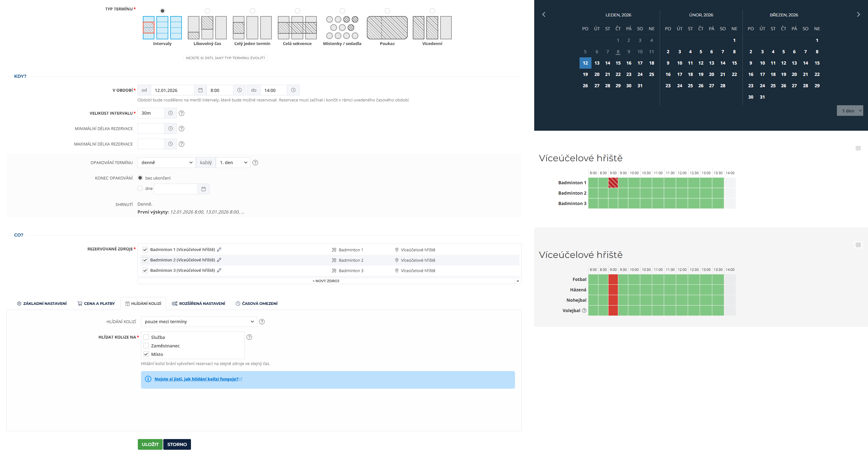Viewport: 868px width, 457px height.
Task: Click the green Uložit button
Action: pyautogui.click(x=150, y=444)
